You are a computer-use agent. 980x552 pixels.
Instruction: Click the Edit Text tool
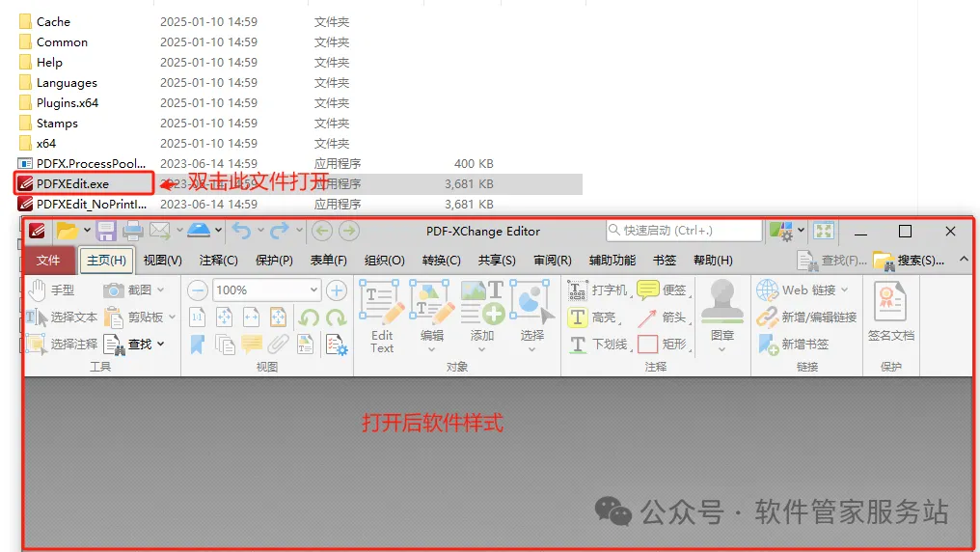(381, 317)
